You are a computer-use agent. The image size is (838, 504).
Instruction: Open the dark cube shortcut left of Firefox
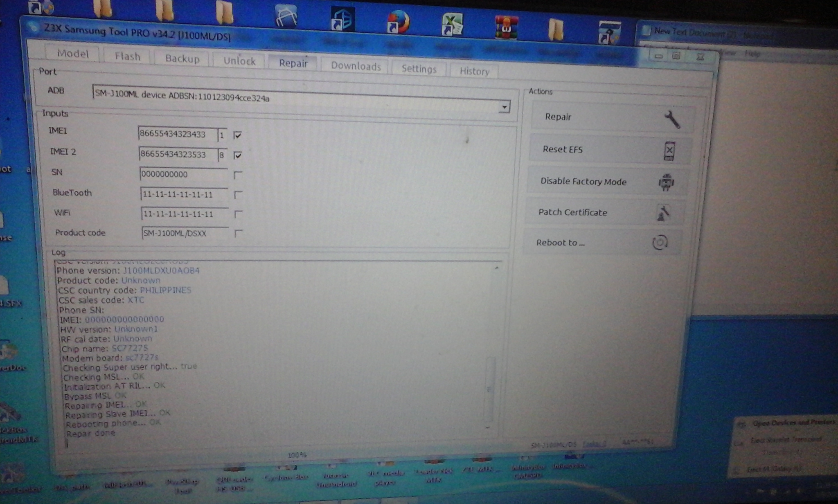pos(342,19)
